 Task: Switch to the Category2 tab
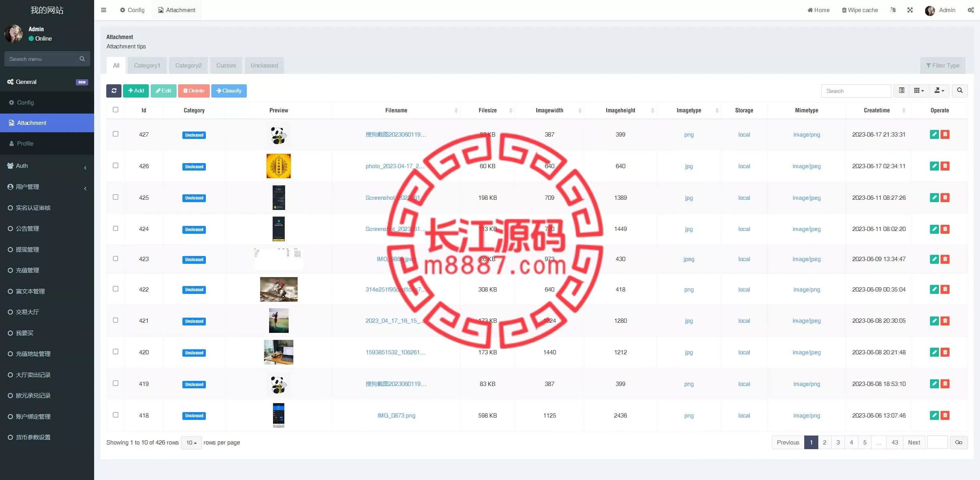coord(189,66)
